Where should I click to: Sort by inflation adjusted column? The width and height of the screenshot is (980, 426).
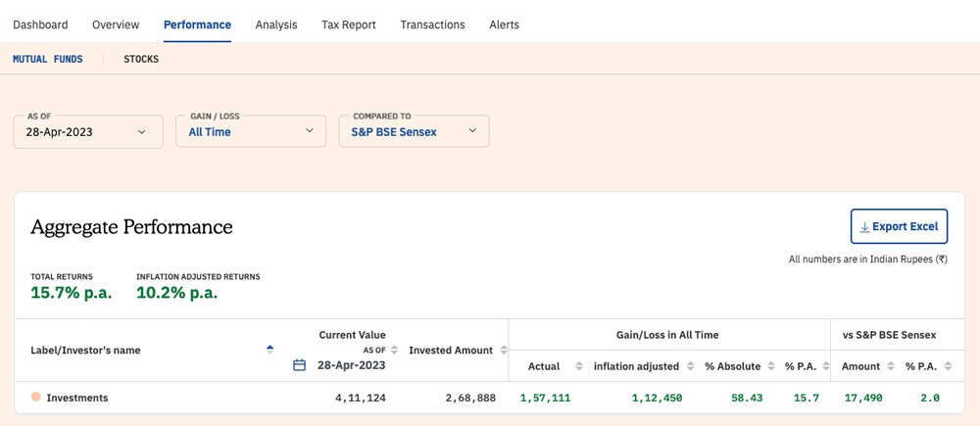(690, 366)
